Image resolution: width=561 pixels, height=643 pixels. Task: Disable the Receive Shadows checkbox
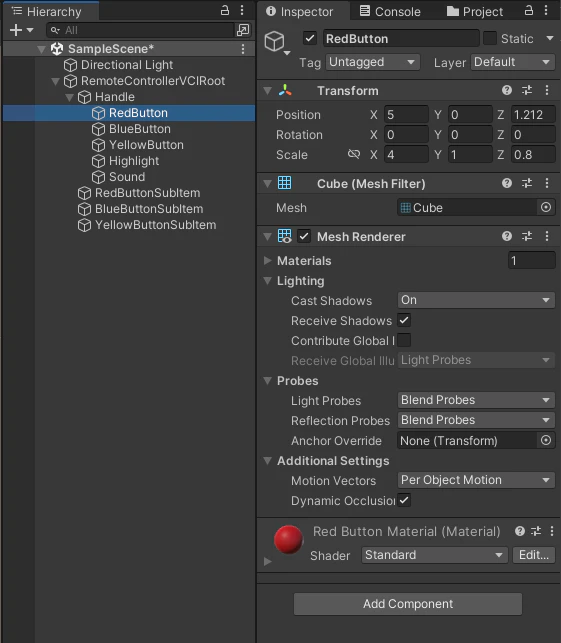click(404, 320)
